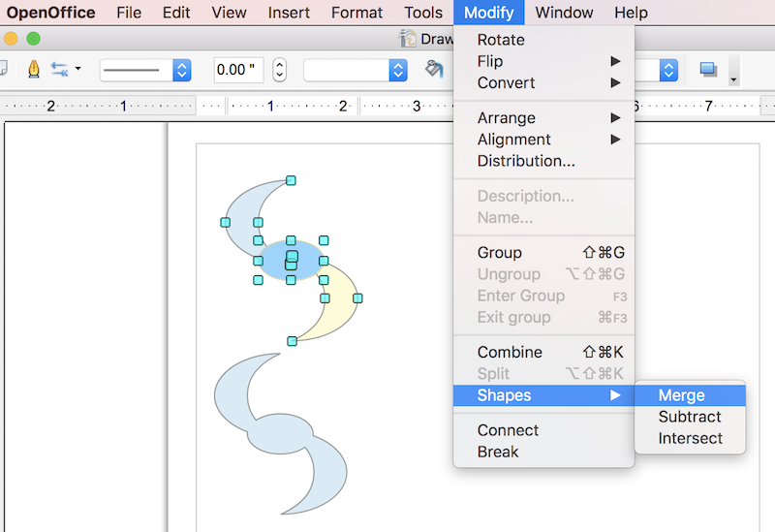Open the arrow style dropdown arrow
The image size is (775, 532).
(x=78, y=69)
